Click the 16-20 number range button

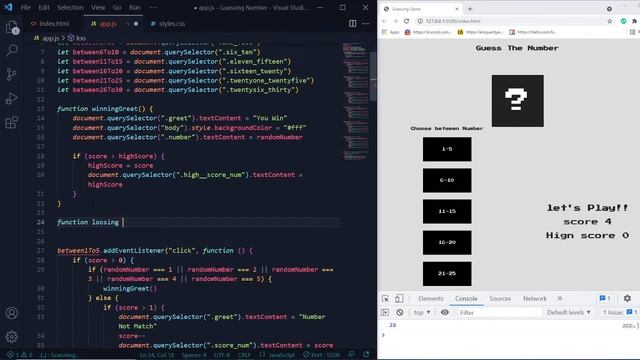coord(447,242)
